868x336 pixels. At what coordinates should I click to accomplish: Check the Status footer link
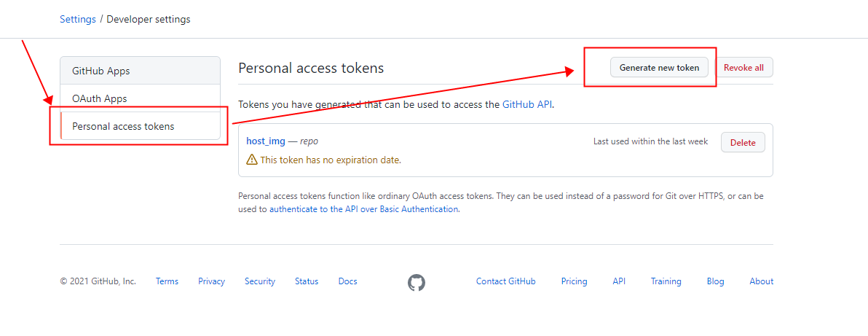coord(307,281)
